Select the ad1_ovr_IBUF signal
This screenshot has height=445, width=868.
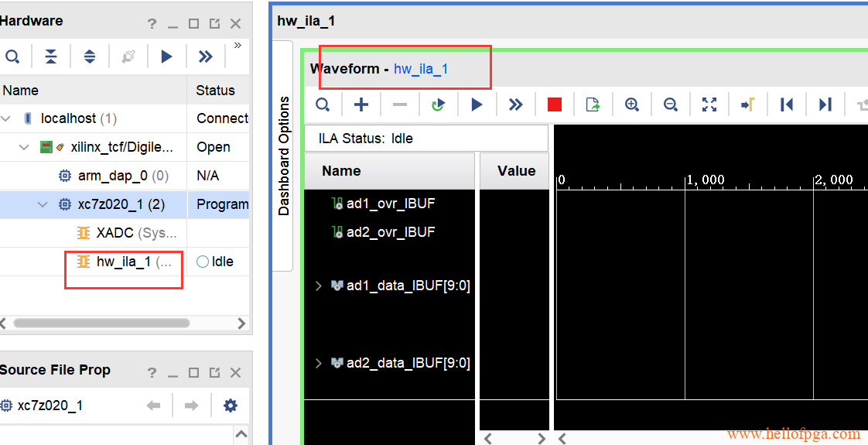(390, 204)
